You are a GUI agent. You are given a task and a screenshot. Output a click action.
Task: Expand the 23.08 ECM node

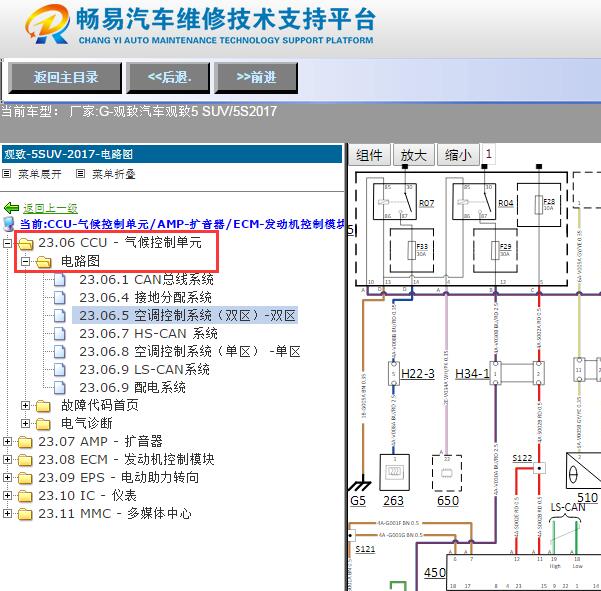[x=7, y=460]
